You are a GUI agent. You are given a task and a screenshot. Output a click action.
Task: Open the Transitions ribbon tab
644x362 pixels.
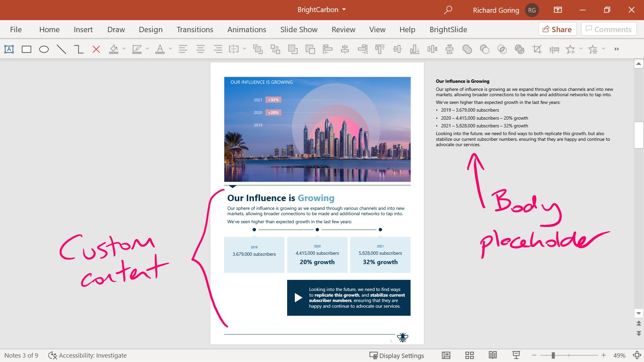pyautogui.click(x=195, y=29)
